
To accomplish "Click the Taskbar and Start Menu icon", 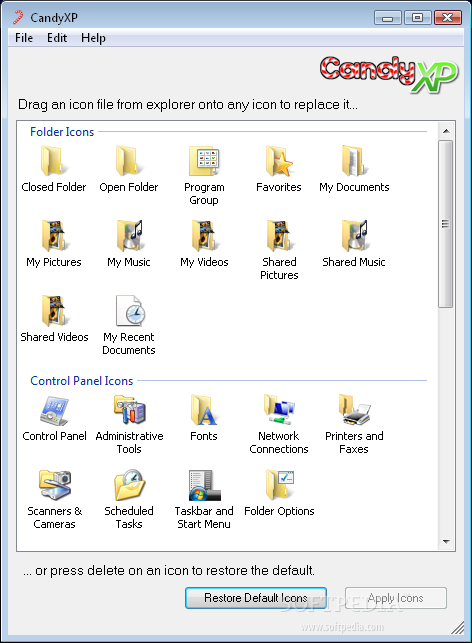I will pos(204,485).
